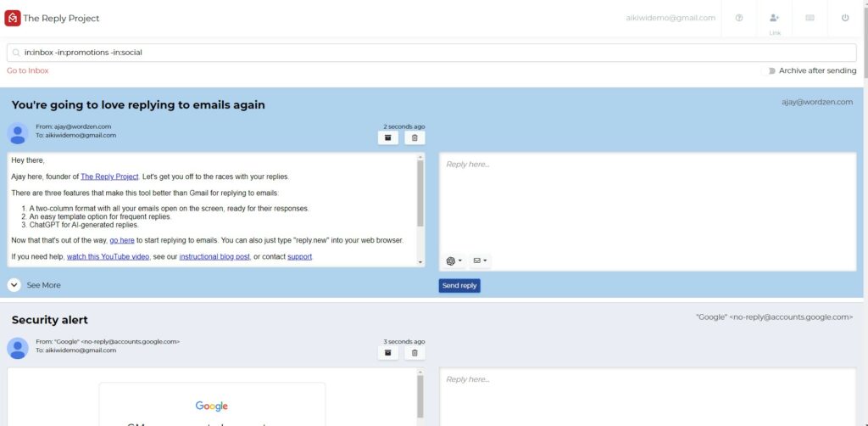Focus the inbox search query field

point(431,53)
